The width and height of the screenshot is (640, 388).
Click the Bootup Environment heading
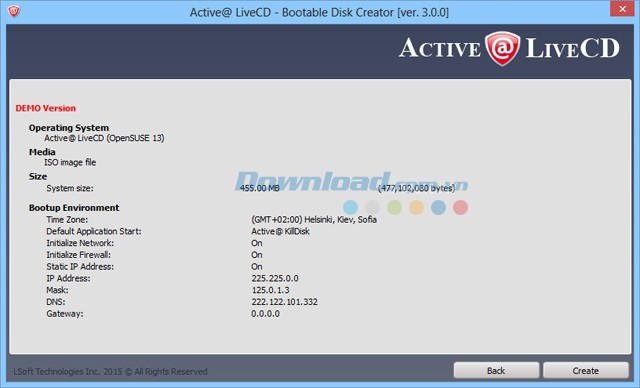pyautogui.click(x=74, y=208)
